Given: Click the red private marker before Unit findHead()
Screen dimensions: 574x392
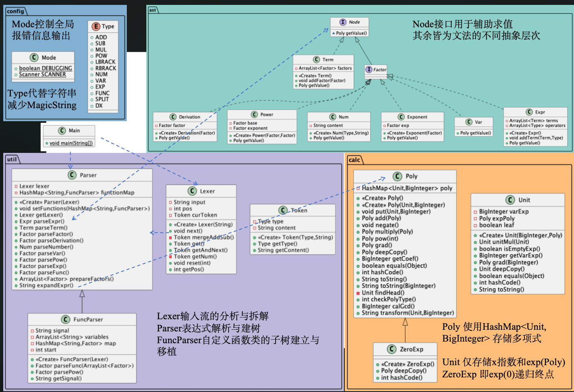Looking at the screenshot, I should tap(358, 293).
